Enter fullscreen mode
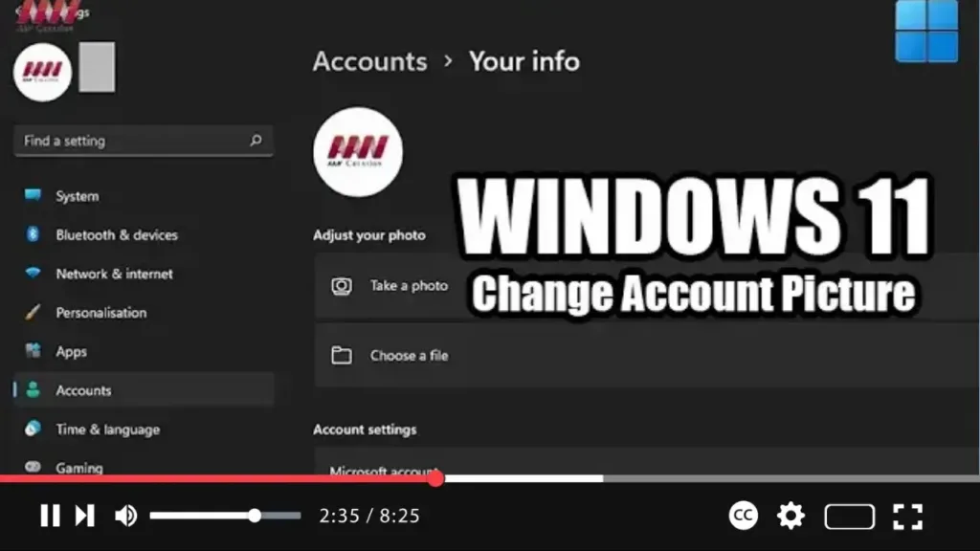This screenshot has height=551, width=980. (x=906, y=517)
